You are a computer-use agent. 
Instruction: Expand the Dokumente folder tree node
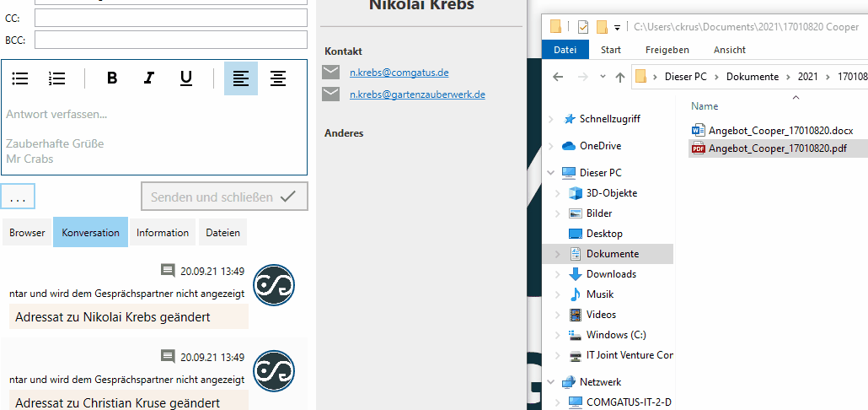pos(557,254)
